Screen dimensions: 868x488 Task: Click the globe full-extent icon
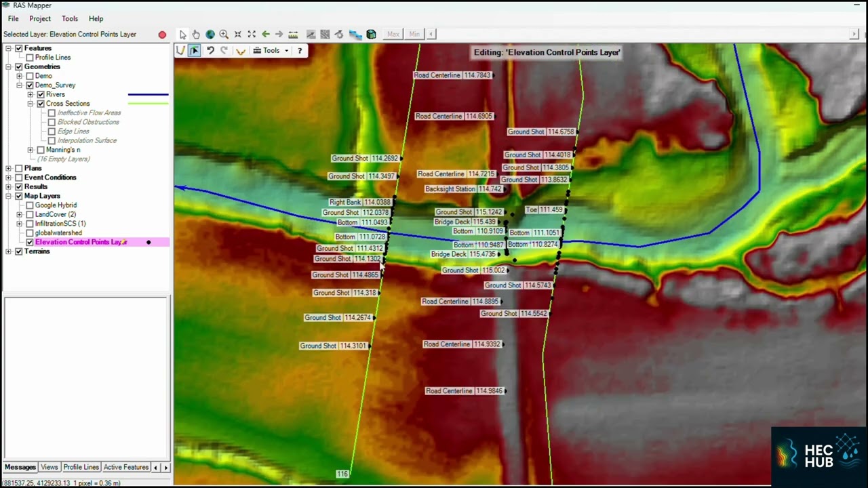point(210,34)
